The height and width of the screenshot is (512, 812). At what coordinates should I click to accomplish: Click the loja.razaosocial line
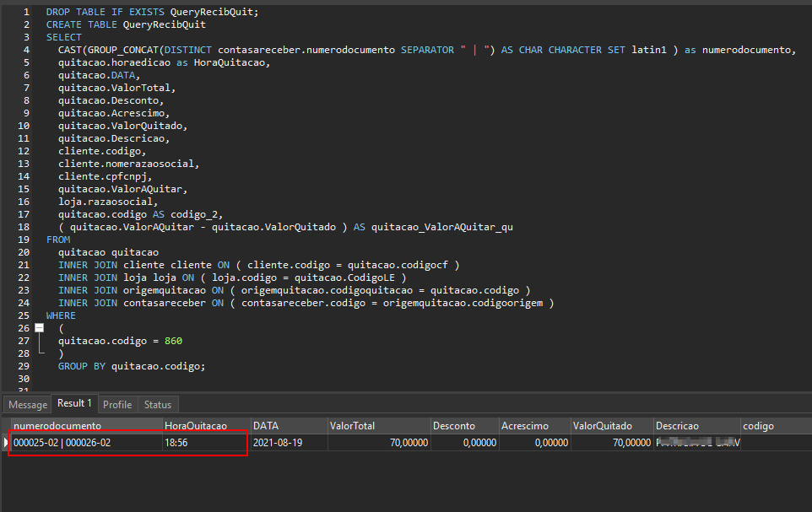108,202
